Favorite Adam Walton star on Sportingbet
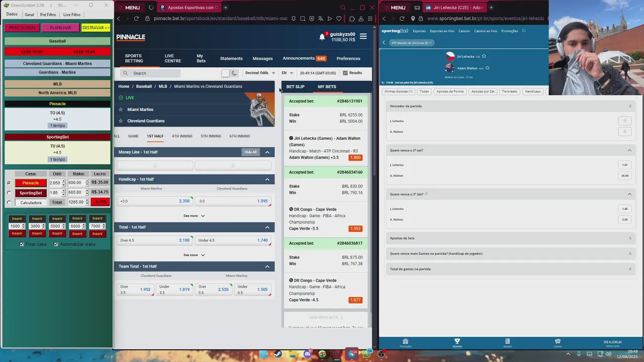The height and width of the screenshot is (362, 644). (x=488, y=68)
